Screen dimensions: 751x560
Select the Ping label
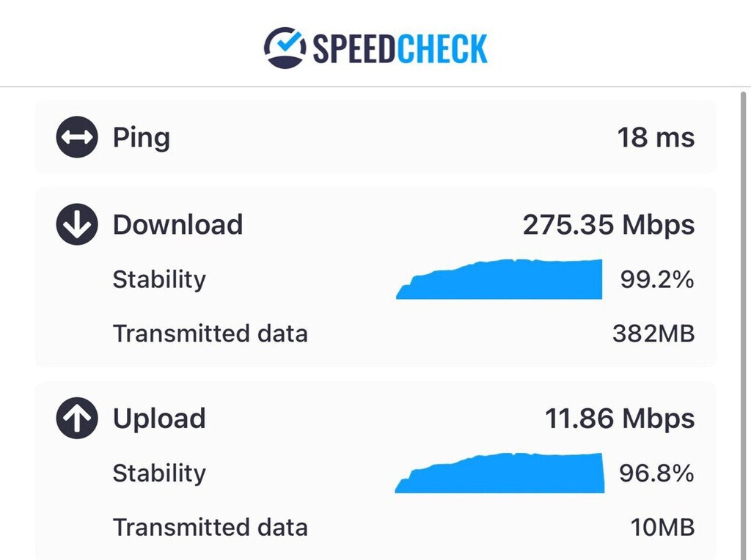[141, 137]
